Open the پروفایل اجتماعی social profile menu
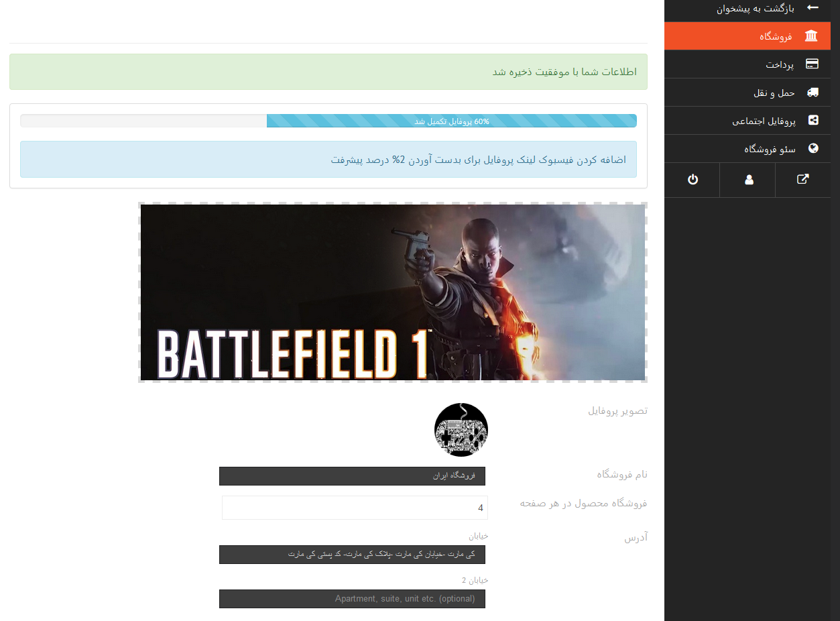 click(747, 121)
